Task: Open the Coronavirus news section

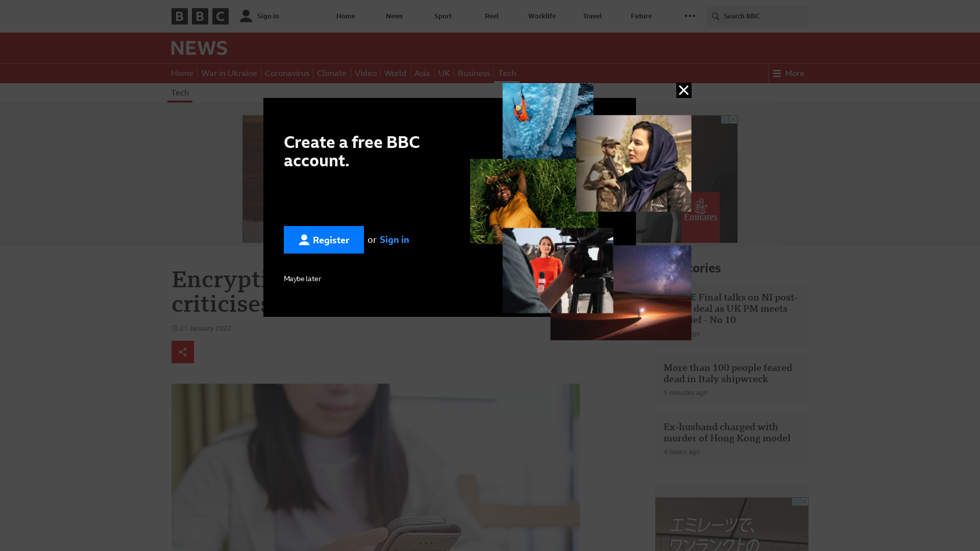Action: pyautogui.click(x=287, y=73)
